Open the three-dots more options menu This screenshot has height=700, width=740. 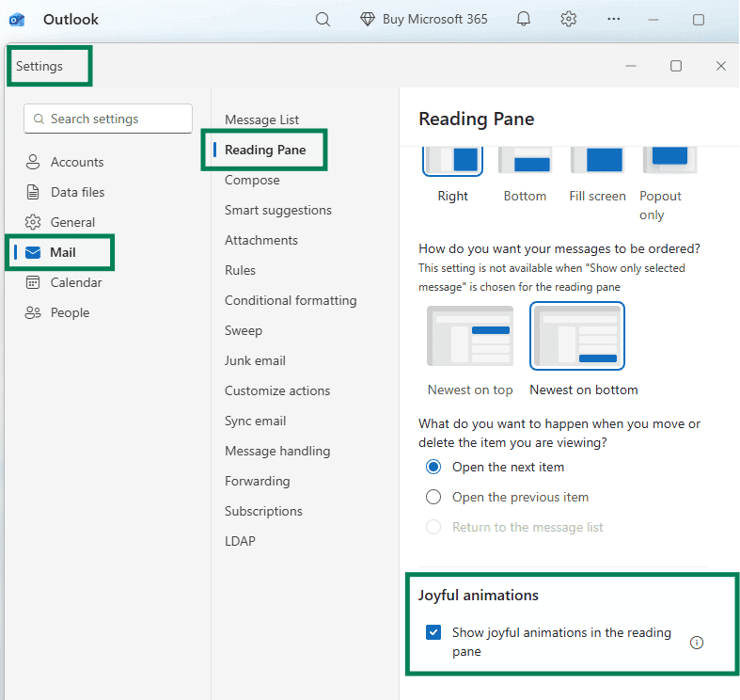pos(613,19)
